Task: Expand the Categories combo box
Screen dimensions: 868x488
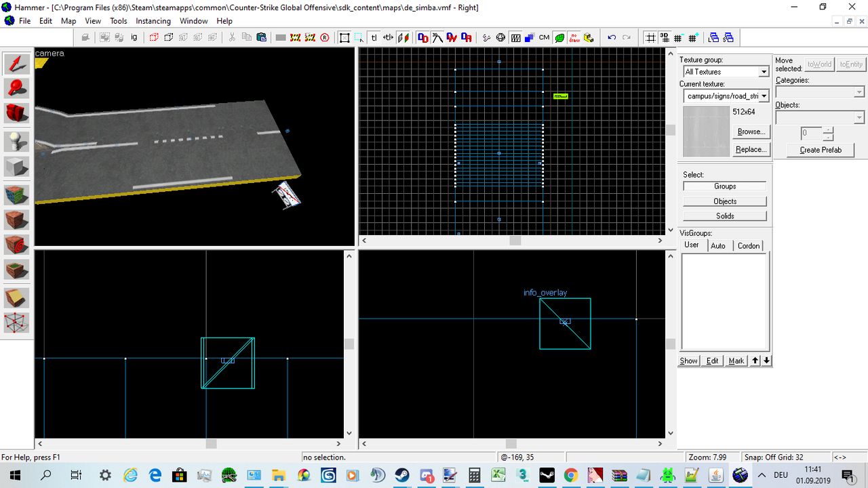Action: [859, 92]
